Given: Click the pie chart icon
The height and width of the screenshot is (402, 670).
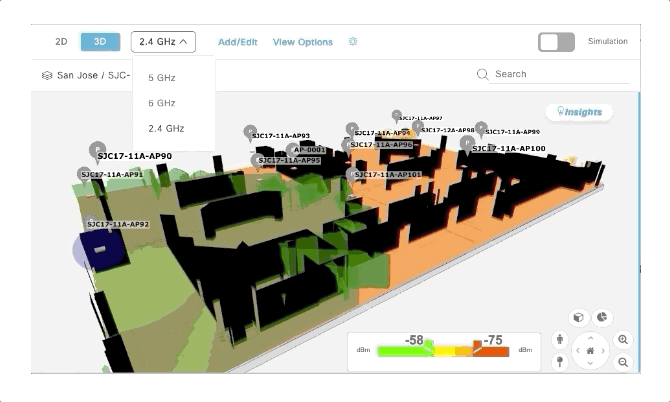Looking at the screenshot, I should coord(603,317).
